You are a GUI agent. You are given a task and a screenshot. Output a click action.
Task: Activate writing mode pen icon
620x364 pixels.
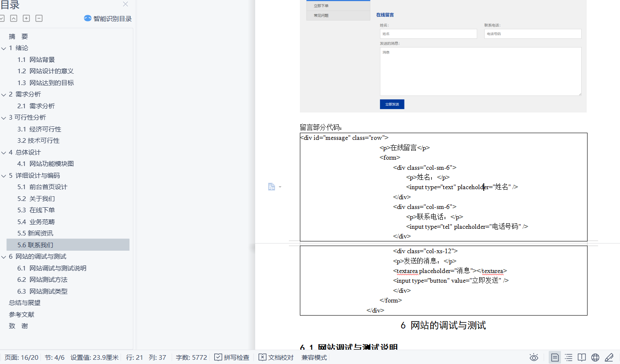coord(609,357)
